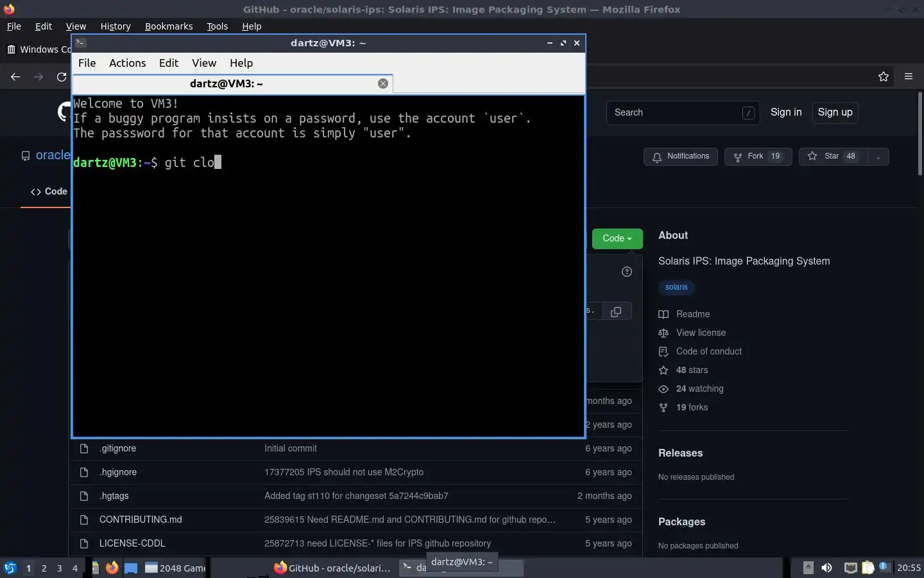Open terminal Help menu
Image resolution: width=924 pixels, height=578 pixels.
(x=241, y=63)
